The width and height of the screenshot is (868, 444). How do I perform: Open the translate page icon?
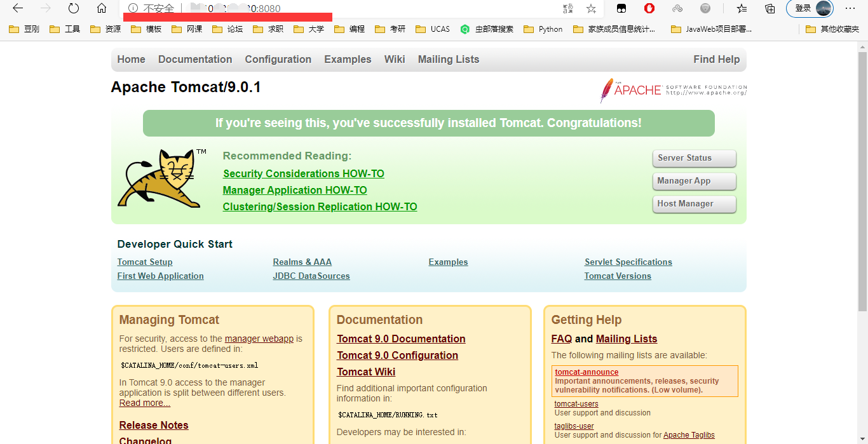[x=568, y=8]
